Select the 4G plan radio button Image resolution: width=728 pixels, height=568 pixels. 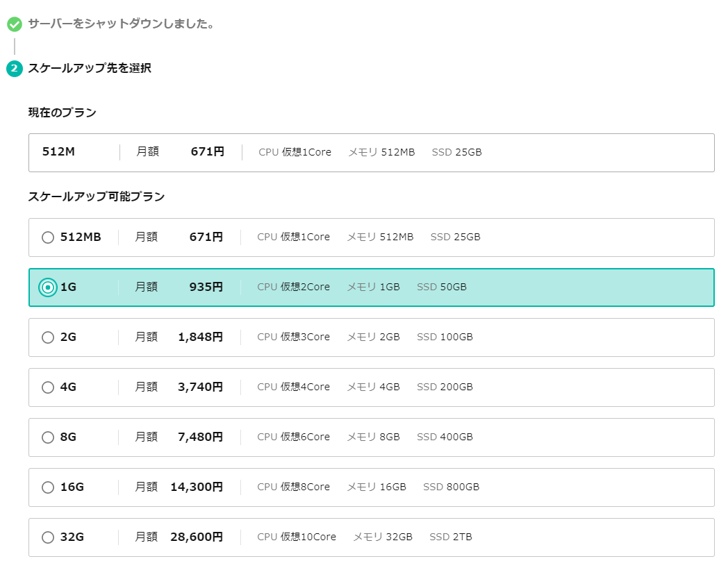[48, 387]
